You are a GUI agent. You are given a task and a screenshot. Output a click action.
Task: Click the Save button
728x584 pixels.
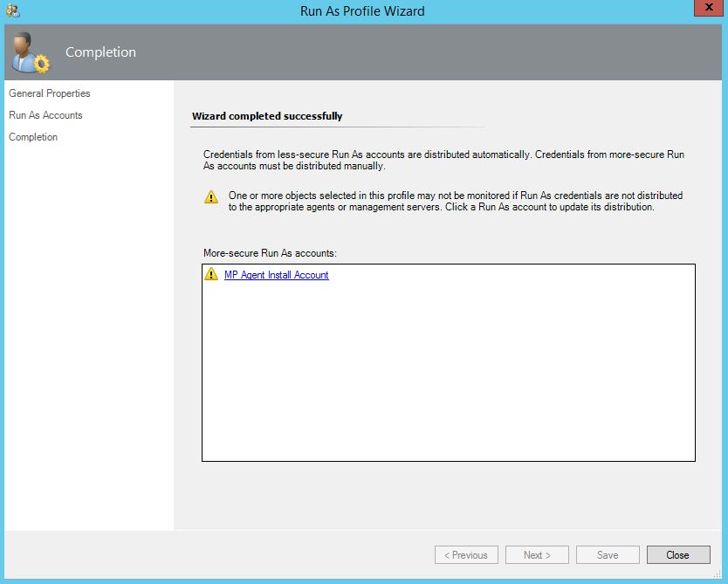click(608, 555)
